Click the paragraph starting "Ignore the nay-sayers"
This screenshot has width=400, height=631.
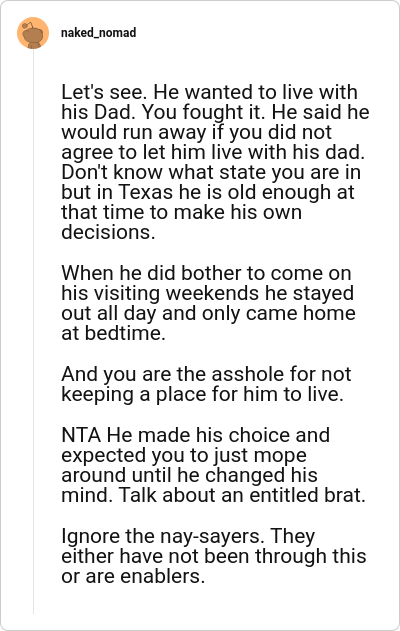(214, 556)
